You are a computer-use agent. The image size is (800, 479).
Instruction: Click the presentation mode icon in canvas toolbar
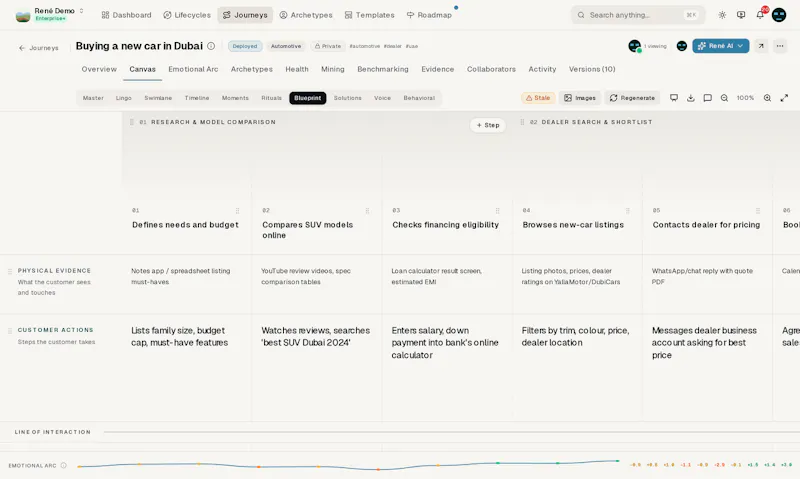(673, 98)
